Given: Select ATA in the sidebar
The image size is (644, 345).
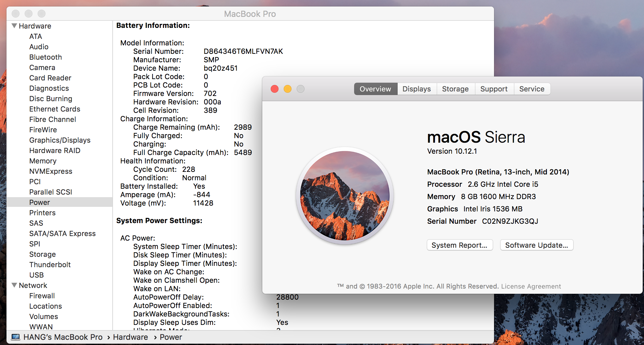Looking at the screenshot, I should (x=36, y=36).
